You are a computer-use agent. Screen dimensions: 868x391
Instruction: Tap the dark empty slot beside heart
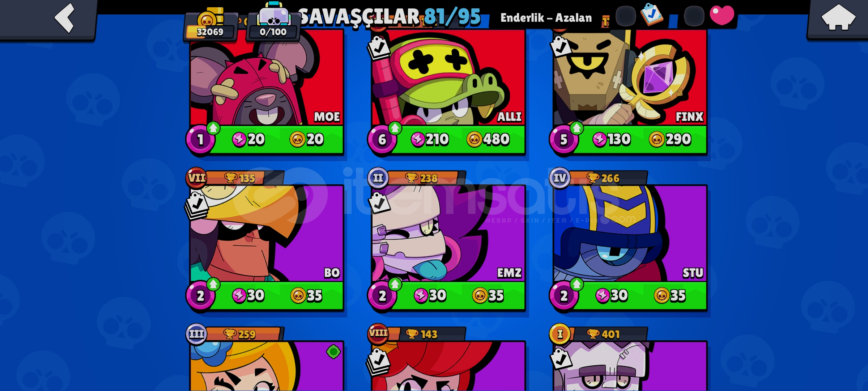tap(694, 16)
